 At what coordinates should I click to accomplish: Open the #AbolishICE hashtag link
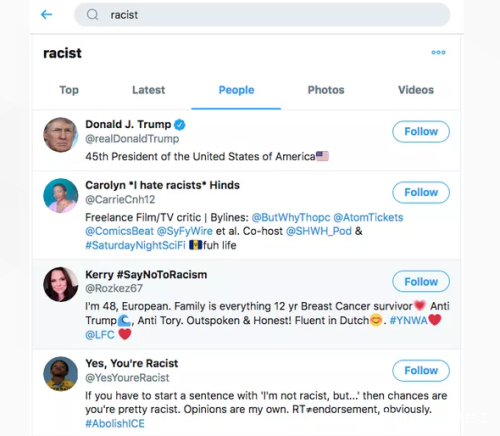(115, 424)
